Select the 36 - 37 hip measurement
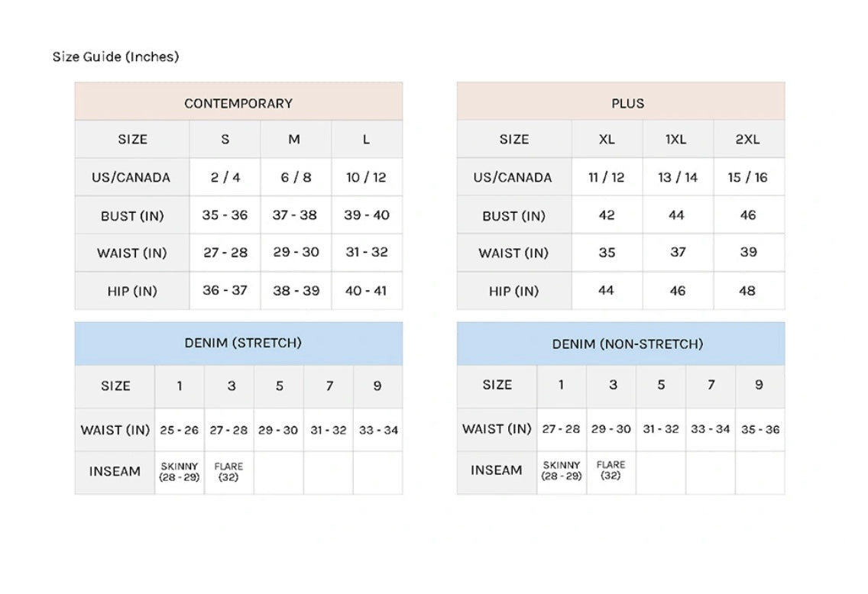 point(225,290)
